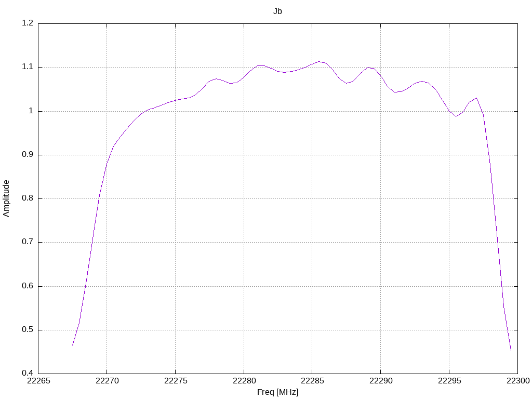Click the "Freq [MHz]" x-axis label
This screenshot has width=532, height=399.
(x=277, y=392)
